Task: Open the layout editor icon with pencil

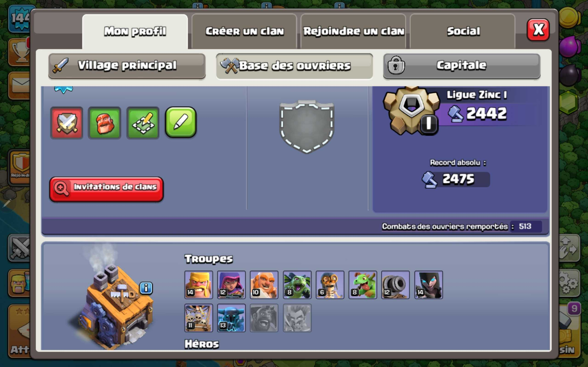Action: (x=143, y=123)
